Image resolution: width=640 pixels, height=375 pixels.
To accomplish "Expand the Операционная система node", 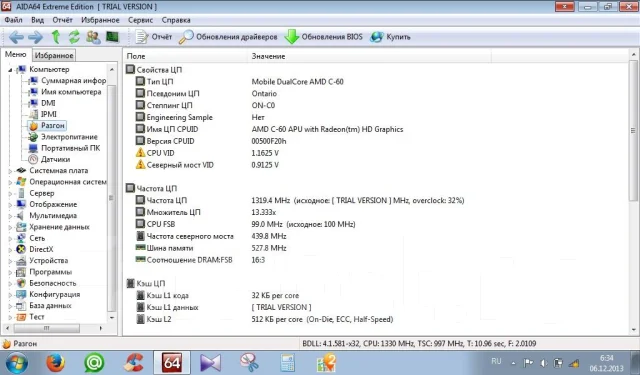I will [x=10, y=182].
